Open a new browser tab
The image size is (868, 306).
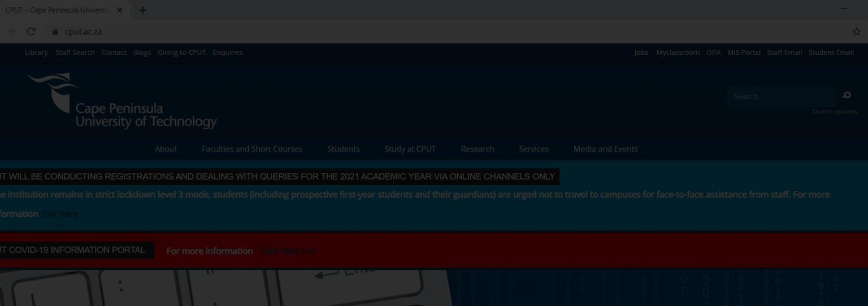(x=142, y=10)
